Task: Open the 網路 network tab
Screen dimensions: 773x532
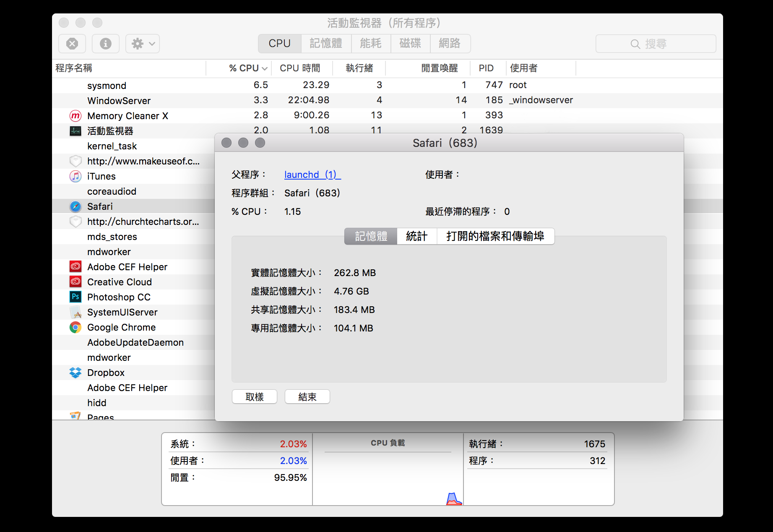Action: [x=449, y=44]
